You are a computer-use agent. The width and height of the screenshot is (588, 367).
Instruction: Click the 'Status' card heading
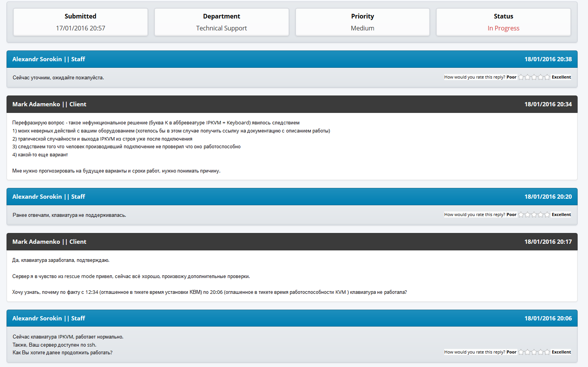pos(503,16)
